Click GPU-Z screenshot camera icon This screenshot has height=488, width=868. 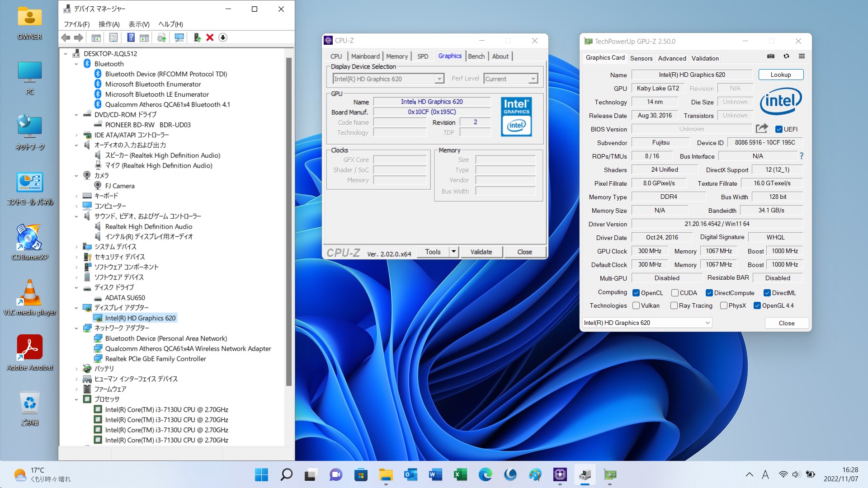click(771, 56)
